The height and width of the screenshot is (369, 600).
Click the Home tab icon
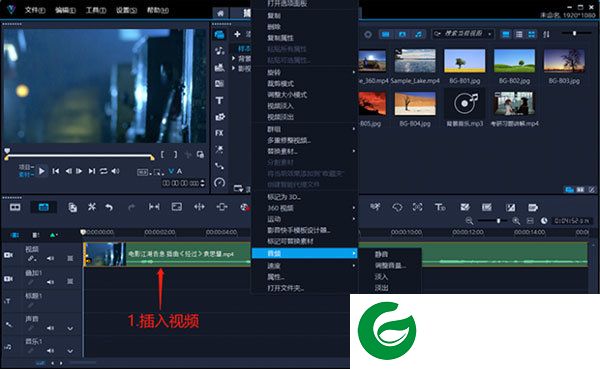(220, 13)
